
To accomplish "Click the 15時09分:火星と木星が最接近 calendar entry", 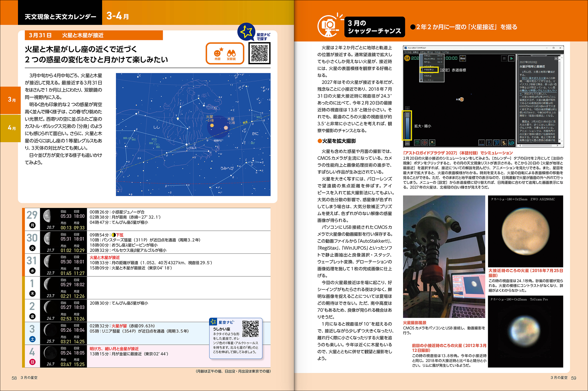I will tap(131, 268).
